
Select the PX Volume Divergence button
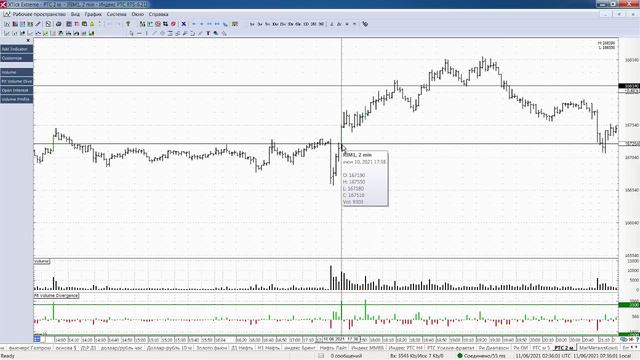click(x=16, y=81)
